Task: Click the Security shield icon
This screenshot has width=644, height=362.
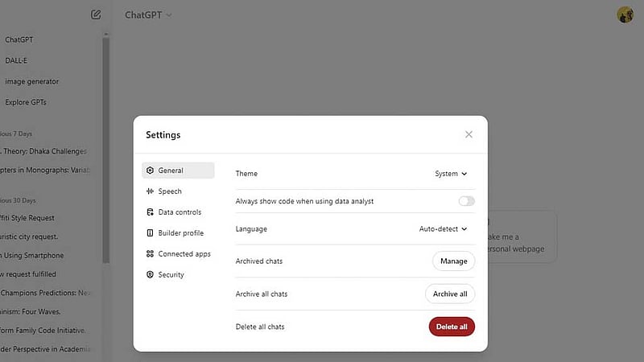Action: 150,274
